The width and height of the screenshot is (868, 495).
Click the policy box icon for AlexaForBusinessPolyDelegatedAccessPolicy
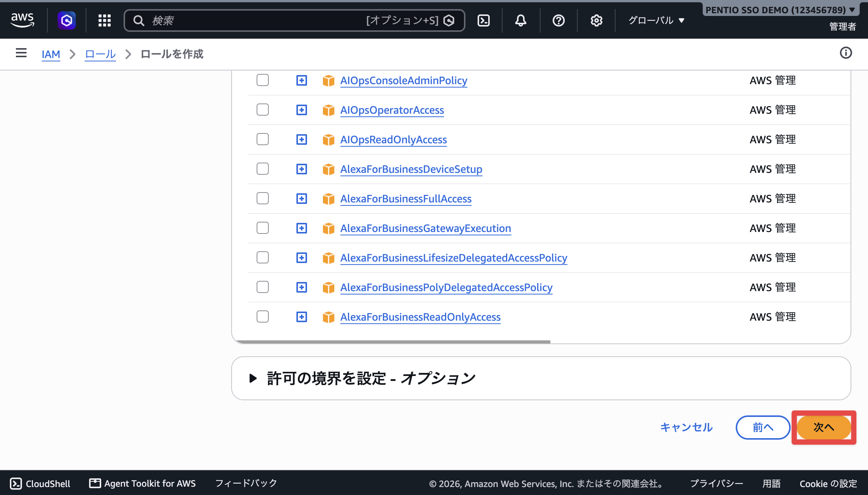[328, 287]
